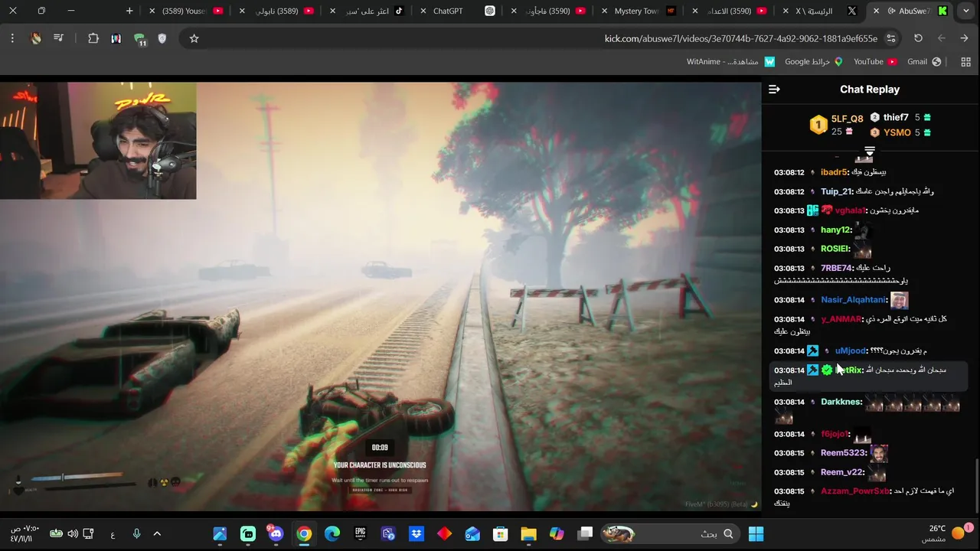The image size is (980, 551).
Task: Open the WitAnime bookmark
Action: [730, 61]
